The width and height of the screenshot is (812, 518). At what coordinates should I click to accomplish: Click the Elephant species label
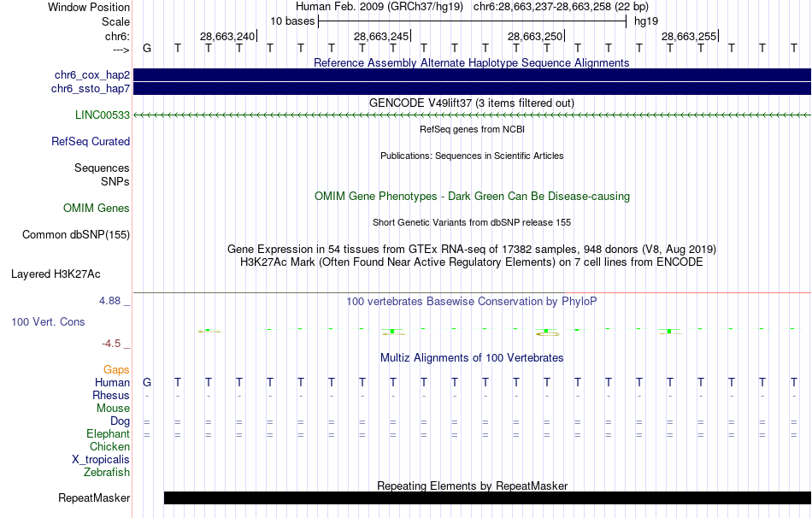(x=108, y=433)
